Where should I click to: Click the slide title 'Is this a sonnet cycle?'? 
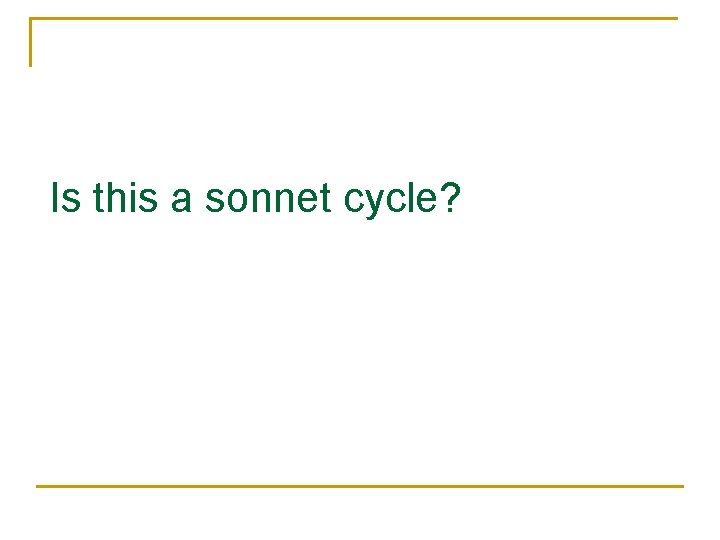coord(255,198)
